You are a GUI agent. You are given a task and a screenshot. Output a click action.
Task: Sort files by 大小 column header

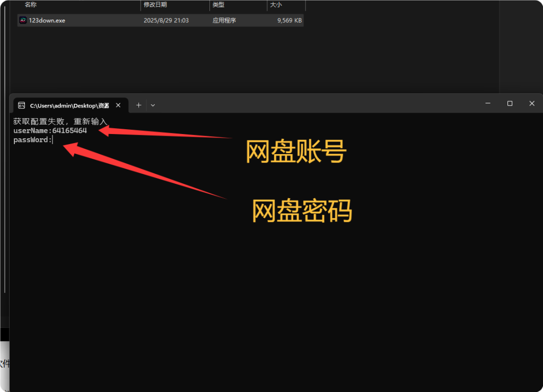pyautogui.click(x=276, y=4)
